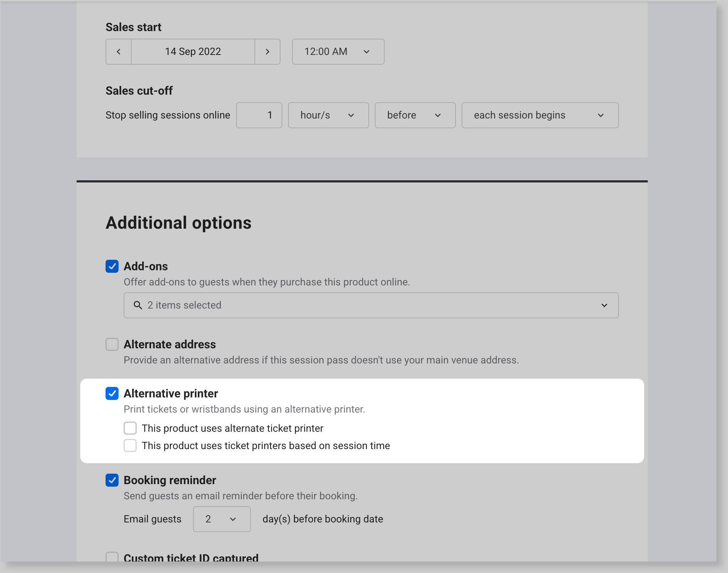Click 'Stop selling sessions online' text
Image resolution: width=728 pixels, height=573 pixels.
[x=168, y=115]
